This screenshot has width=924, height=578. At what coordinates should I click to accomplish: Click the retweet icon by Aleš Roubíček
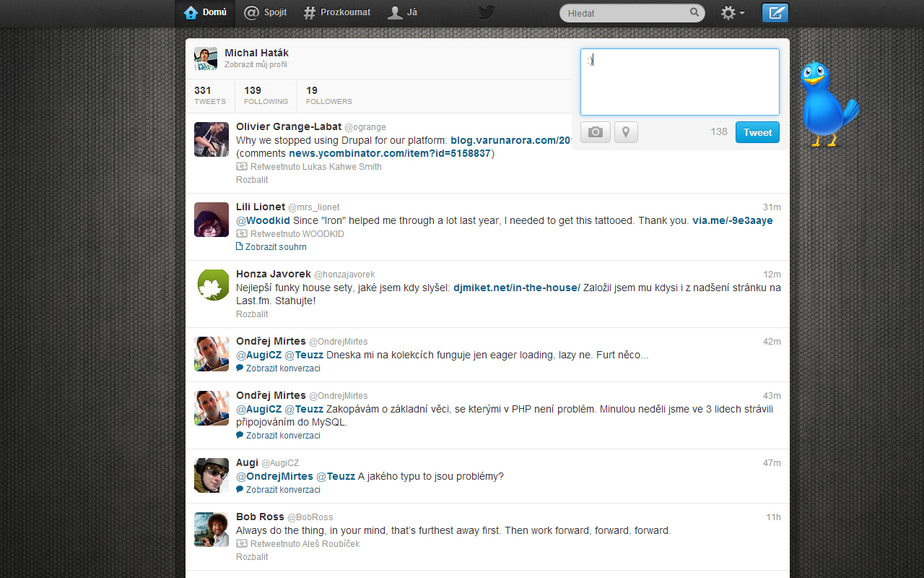242,544
